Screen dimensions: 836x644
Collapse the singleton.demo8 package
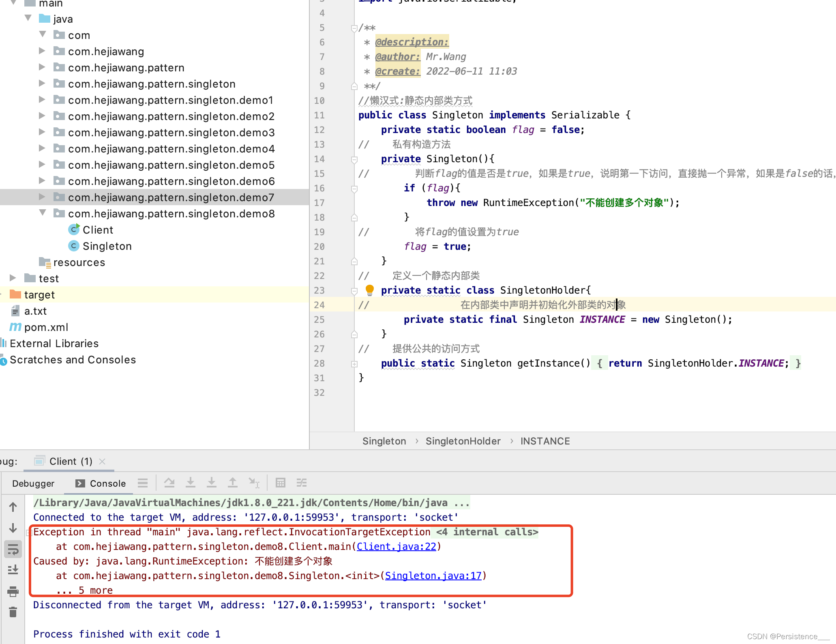(x=43, y=213)
